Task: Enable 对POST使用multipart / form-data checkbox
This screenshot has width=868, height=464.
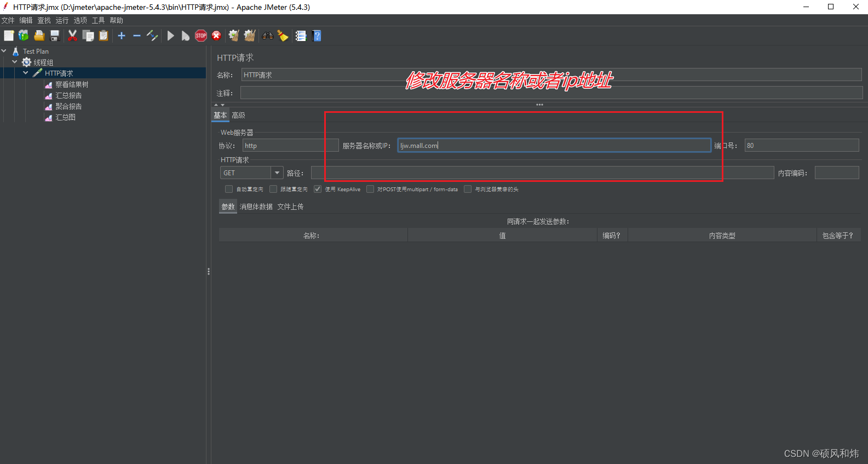Action: pos(370,189)
